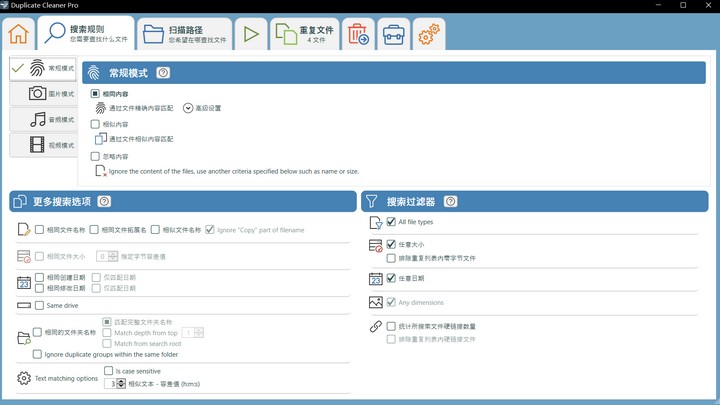720x405 pixels.
Task: Open the toolbox briefcase icon
Action: [393, 35]
